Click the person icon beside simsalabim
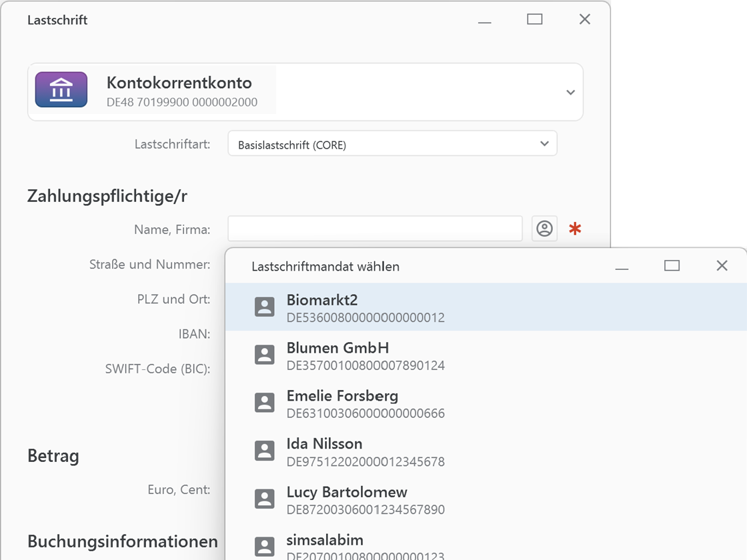Viewport: 747px width, 560px height. (265, 547)
